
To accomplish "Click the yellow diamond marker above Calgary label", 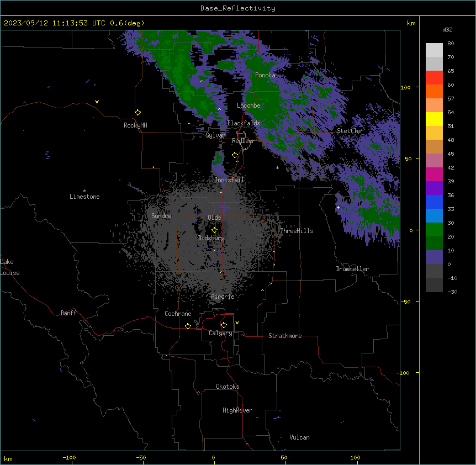I will click(224, 325).
